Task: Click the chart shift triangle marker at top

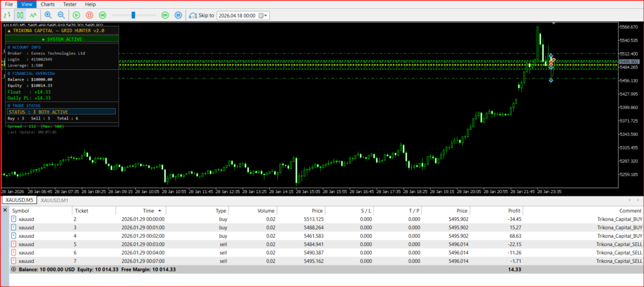Action: click(x=553, y=23)
